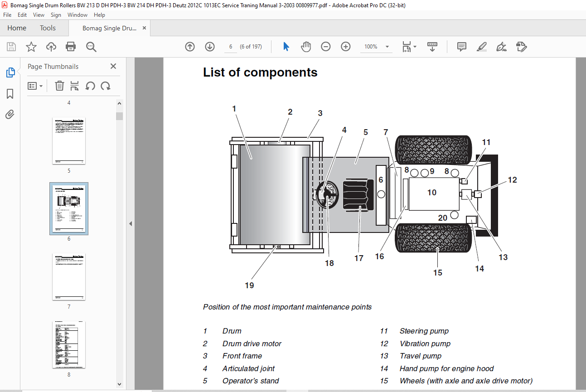Screen dimensions: 586x392
Task: Click the 'List of components' heading
Action: (260, 73)
